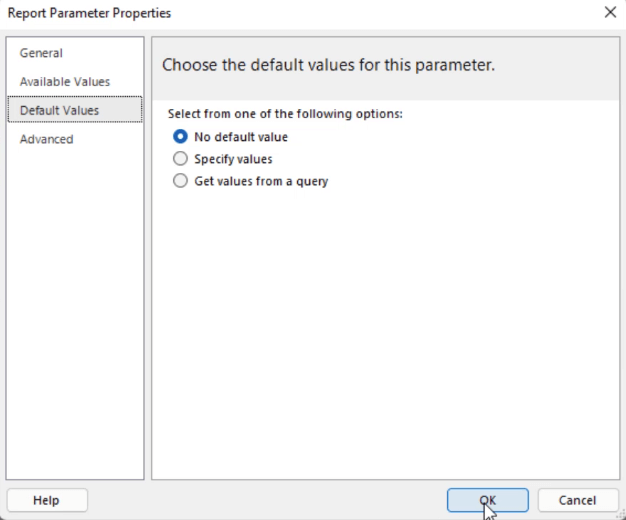This screenshot has width=626, height=520.
Task: Open the General page
Action: pyautogui.click(x=41, y=53)
